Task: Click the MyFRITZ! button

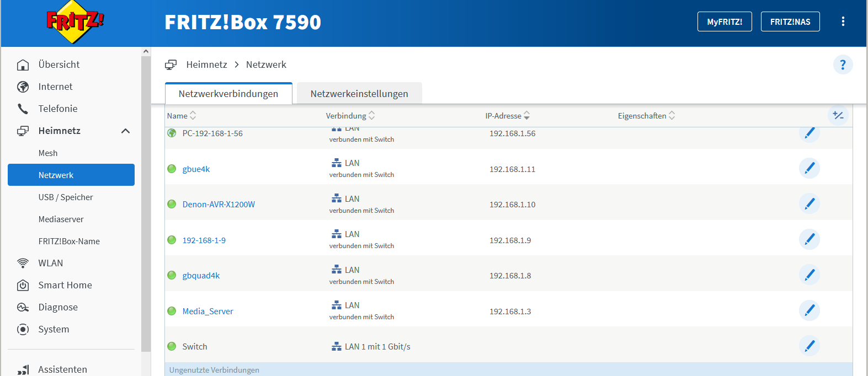Action: pyautogui.click(x=725, y=22)
